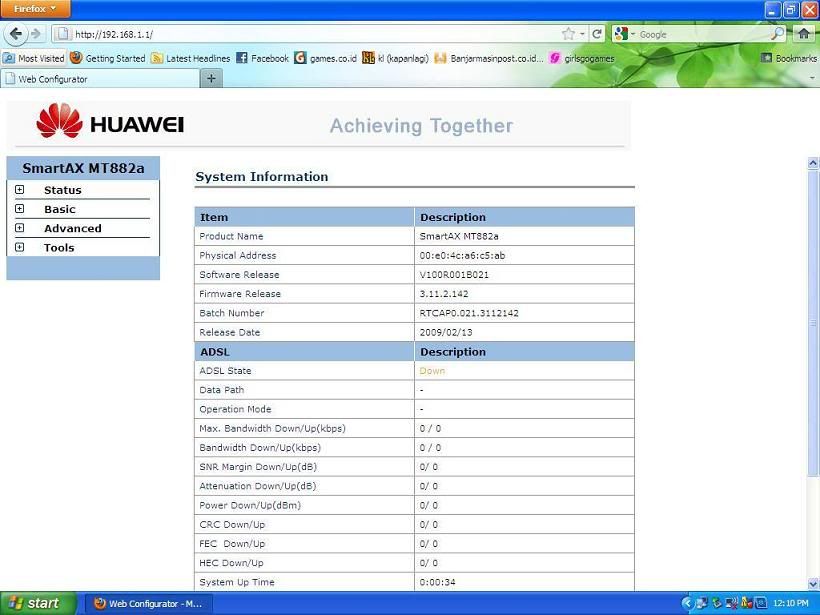Image resolution: width=820 pixels, height=615 pixels.
Task: Open the Basic menu item
Action: point(60,209)
